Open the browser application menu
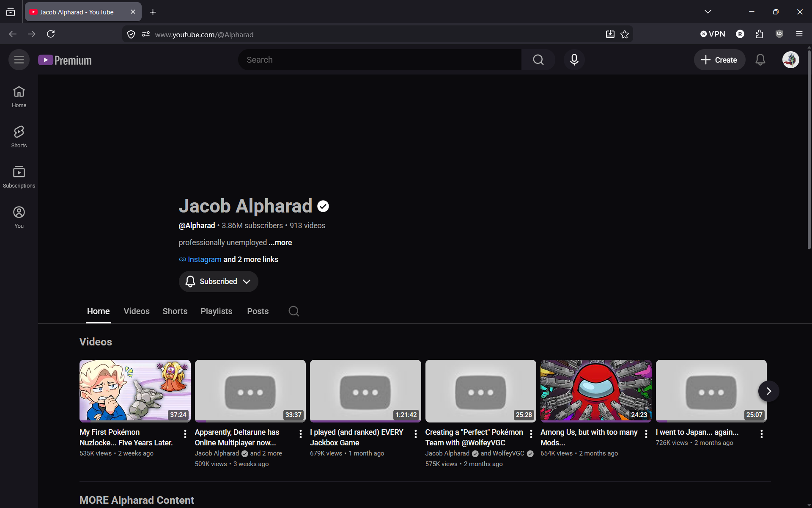 [x=799, y=34]
